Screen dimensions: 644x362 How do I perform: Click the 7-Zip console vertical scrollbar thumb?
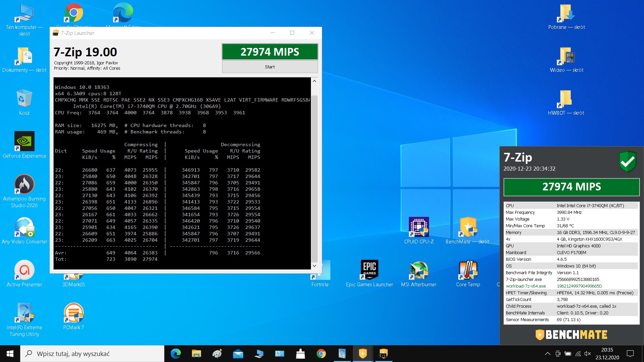pyautogui.click(x=314, y=179)
